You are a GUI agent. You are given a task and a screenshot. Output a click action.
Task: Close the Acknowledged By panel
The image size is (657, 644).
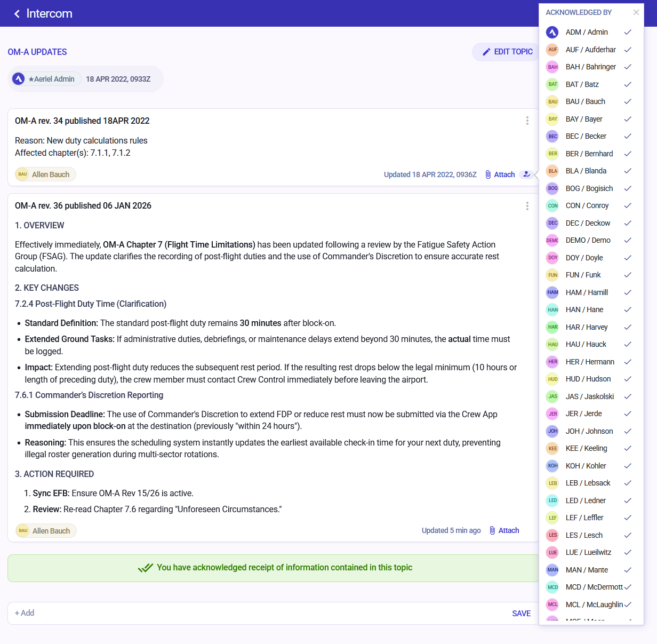click(636, 12)
